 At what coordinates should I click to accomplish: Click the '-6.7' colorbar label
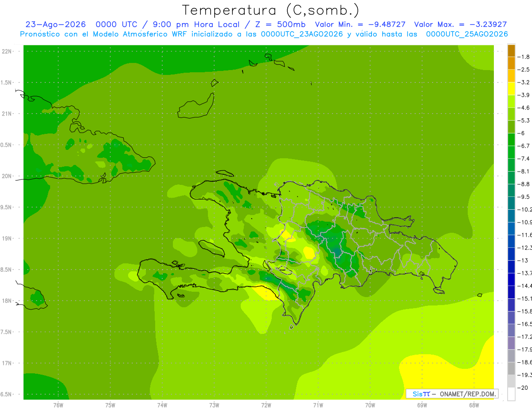[x=524, y=146]
